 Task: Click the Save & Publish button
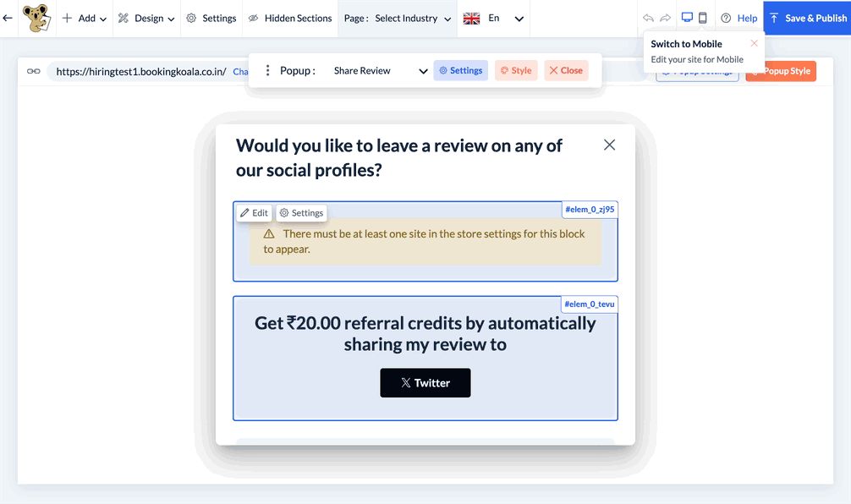pos(807,18)
